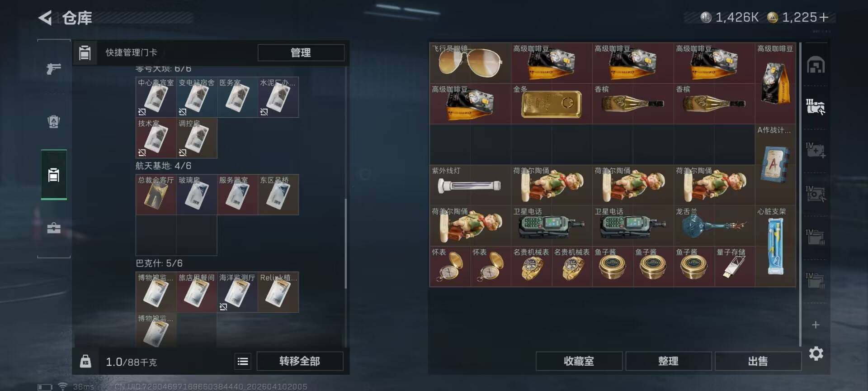Select the 飞行员眼镜 aviator glasses item
868x391 pixels.
pyautogui.click(x=470, y=63)
